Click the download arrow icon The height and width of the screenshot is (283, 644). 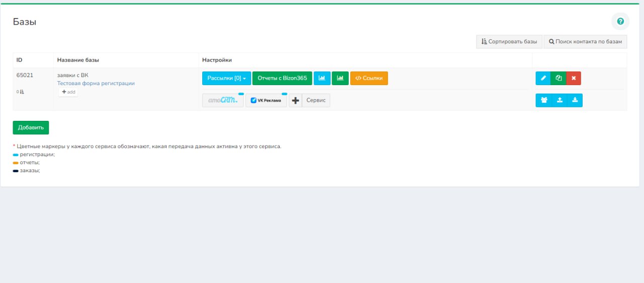pyautogui.click(x=575, y=100)
